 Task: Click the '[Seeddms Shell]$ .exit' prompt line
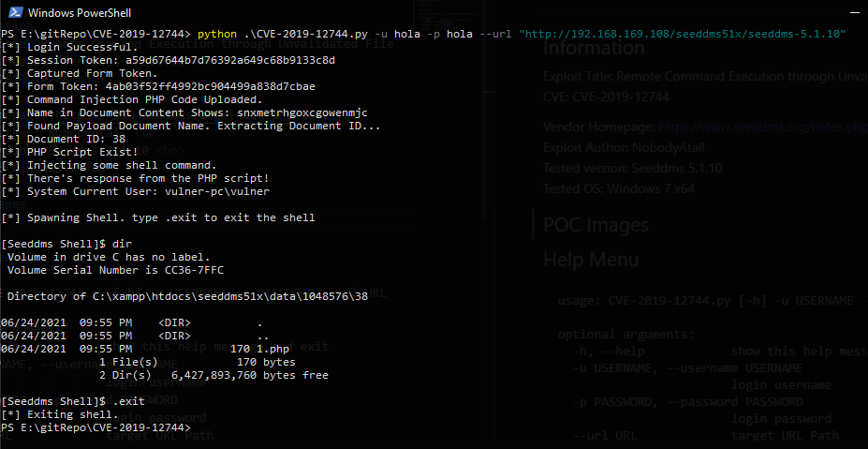72,401
